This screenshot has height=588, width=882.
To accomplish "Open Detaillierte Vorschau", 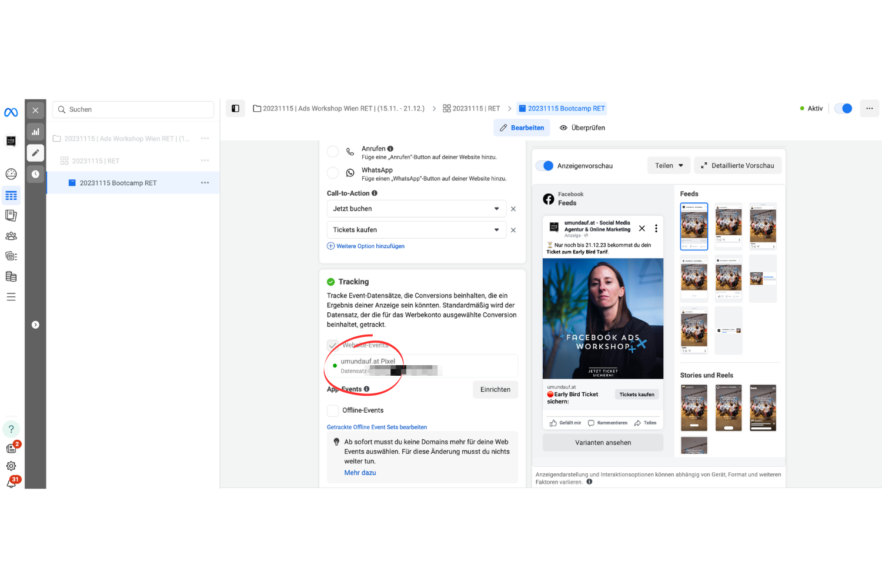I will point(738,166).
